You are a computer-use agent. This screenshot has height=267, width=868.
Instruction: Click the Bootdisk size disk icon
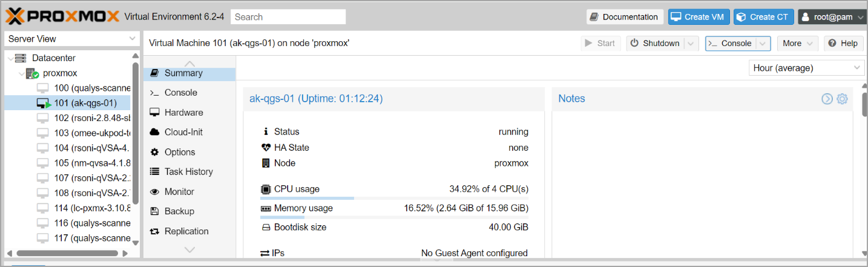[x=265, y=228]
